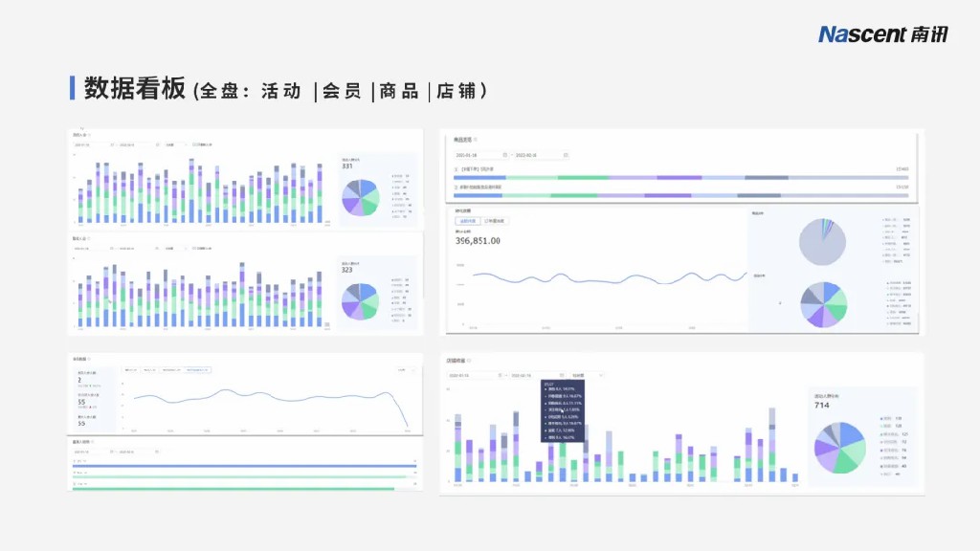The width and height of the screenshot is (980, 551).
Task: Click the 396,851.00 amount value
Action: [x=478, y=240]
